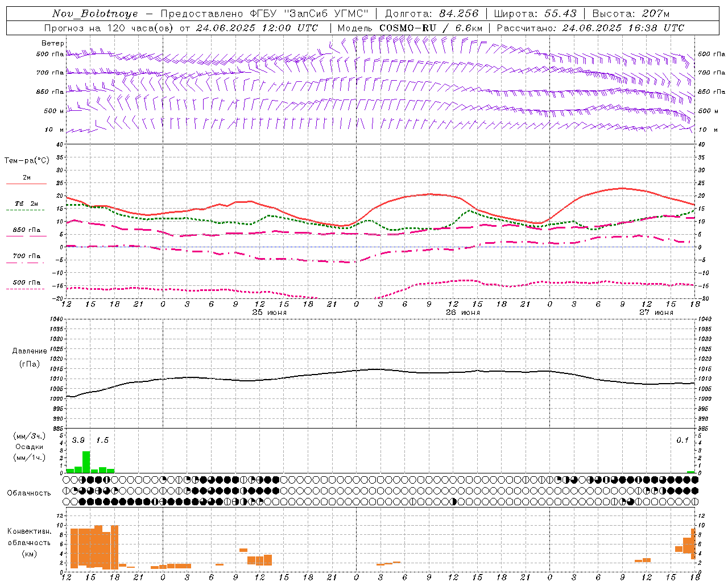Select the forecast line Прогноз на 120 часа(ов)
This screenshot has height=582, width=728.
tap(109, 28)
